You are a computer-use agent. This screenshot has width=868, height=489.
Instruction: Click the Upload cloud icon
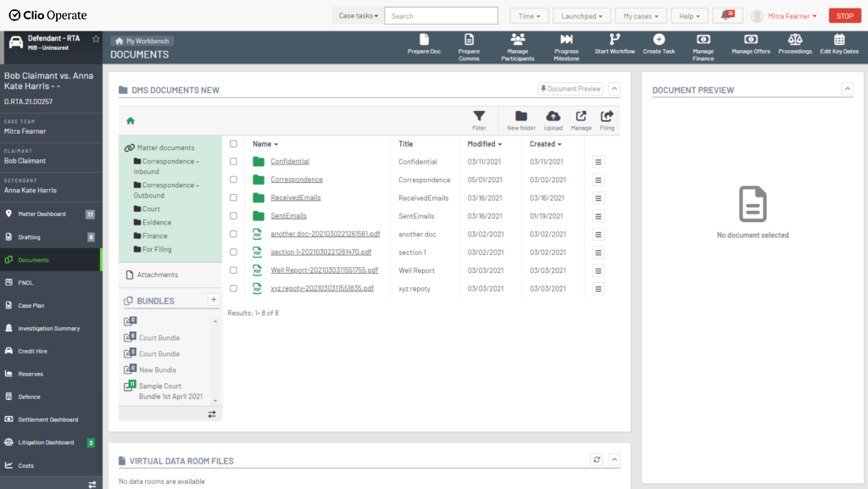tap(553, 117)
